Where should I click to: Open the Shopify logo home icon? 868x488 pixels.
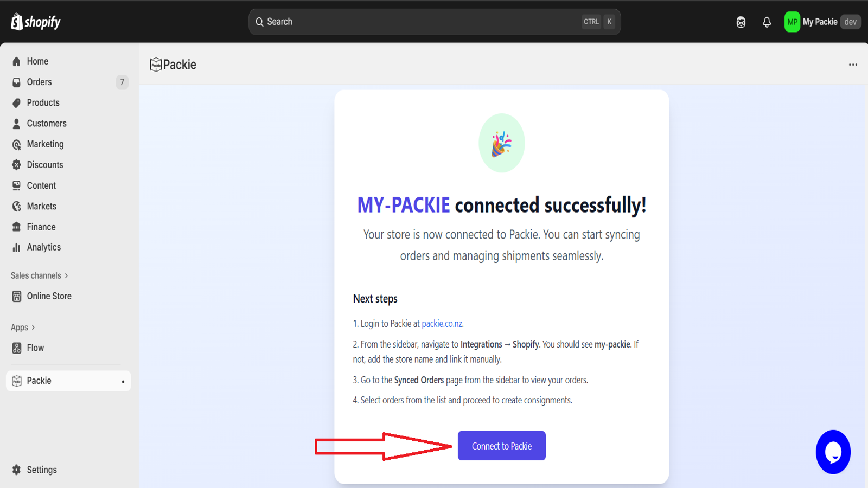[x=16, y=22]
